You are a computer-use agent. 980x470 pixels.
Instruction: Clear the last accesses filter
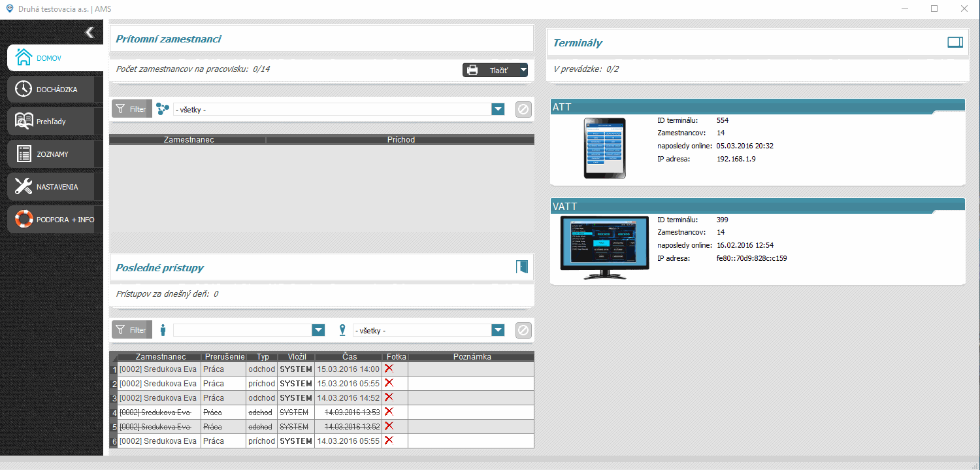coord(523,330)
